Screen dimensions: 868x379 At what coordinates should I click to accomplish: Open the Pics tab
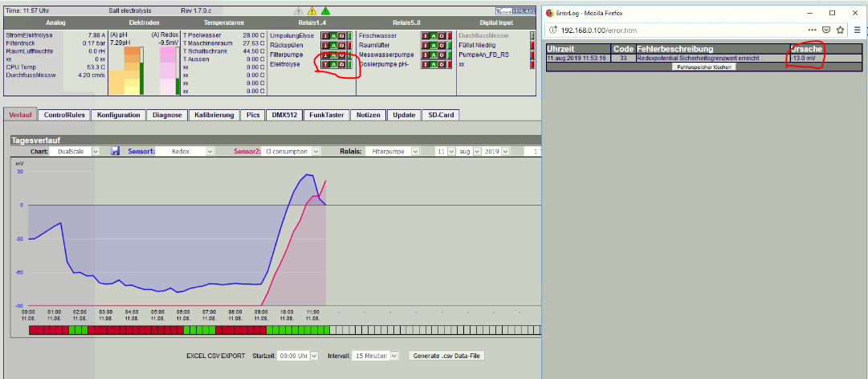[x=254, y=115]
